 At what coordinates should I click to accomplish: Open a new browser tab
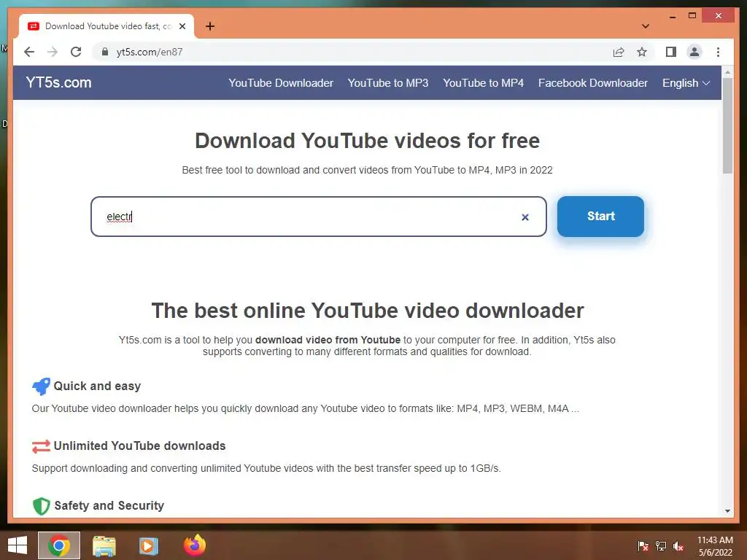(x=210, y=26)
